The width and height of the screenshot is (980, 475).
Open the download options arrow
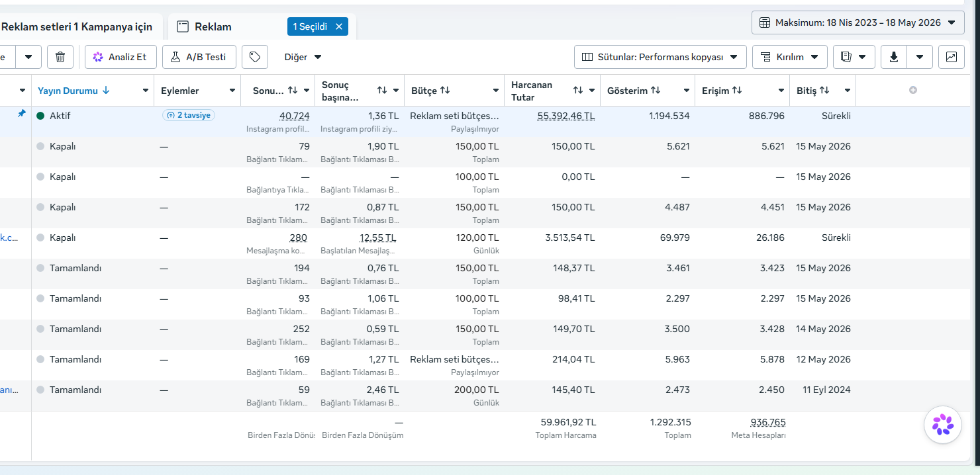(920, 57)
